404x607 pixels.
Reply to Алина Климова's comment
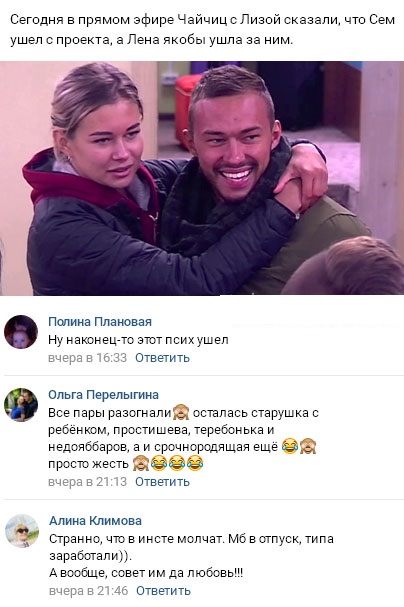163,591
